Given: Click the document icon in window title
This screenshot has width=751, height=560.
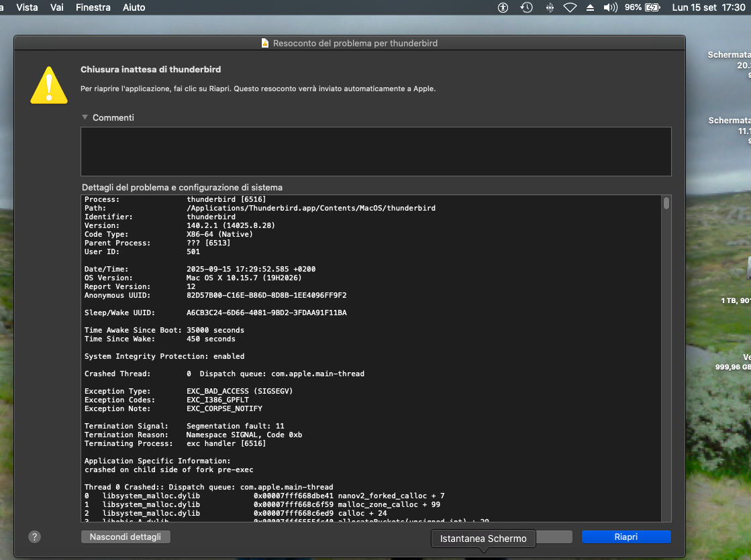Looking at the screenshot, I should point(265,43).
